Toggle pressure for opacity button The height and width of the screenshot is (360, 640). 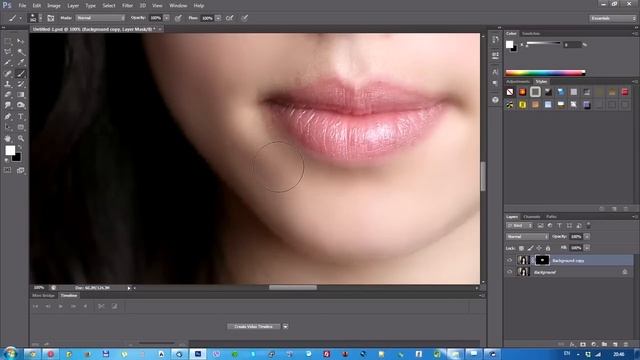(x=178, y=18)
